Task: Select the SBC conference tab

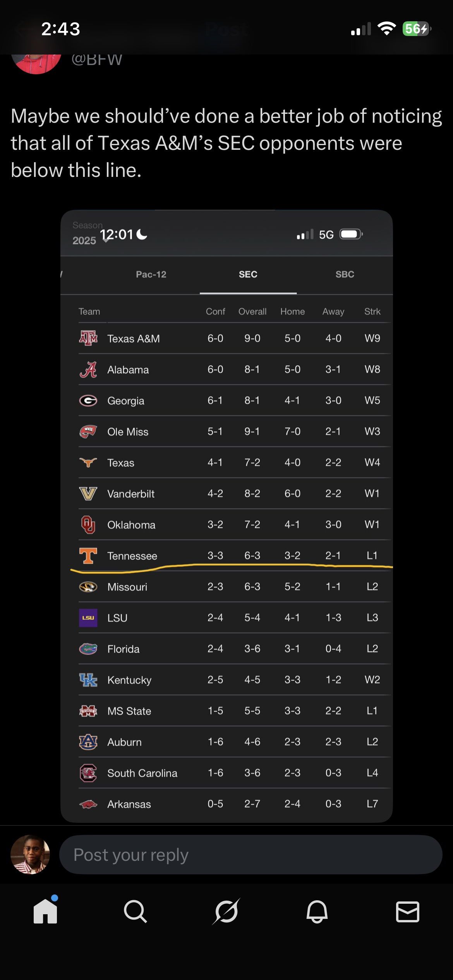Action: tap(345, 274)
